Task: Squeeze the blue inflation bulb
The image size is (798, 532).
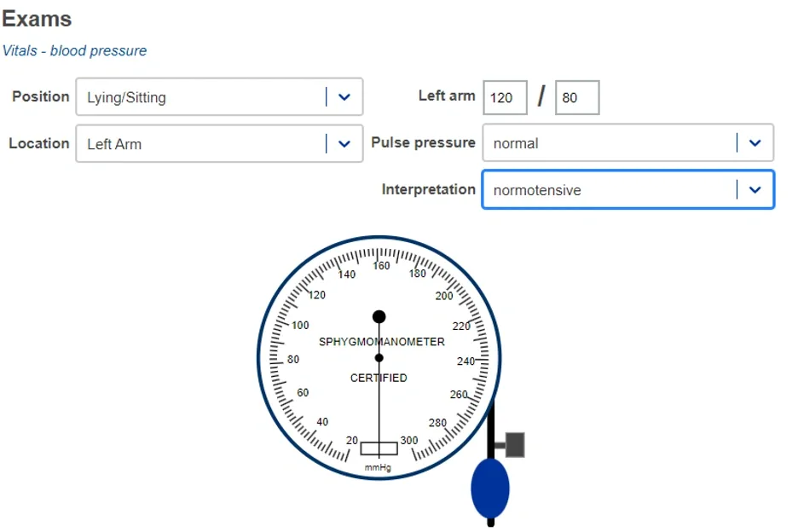Action: pyautogui.click(x=490, y=488)
